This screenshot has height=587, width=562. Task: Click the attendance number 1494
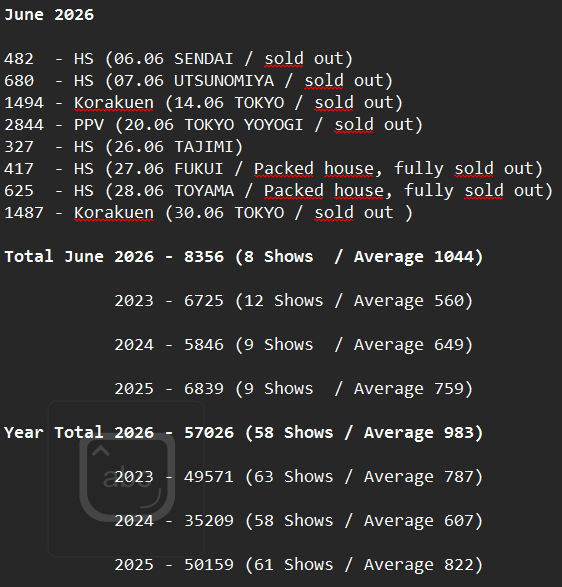click(x=24, y=103)
